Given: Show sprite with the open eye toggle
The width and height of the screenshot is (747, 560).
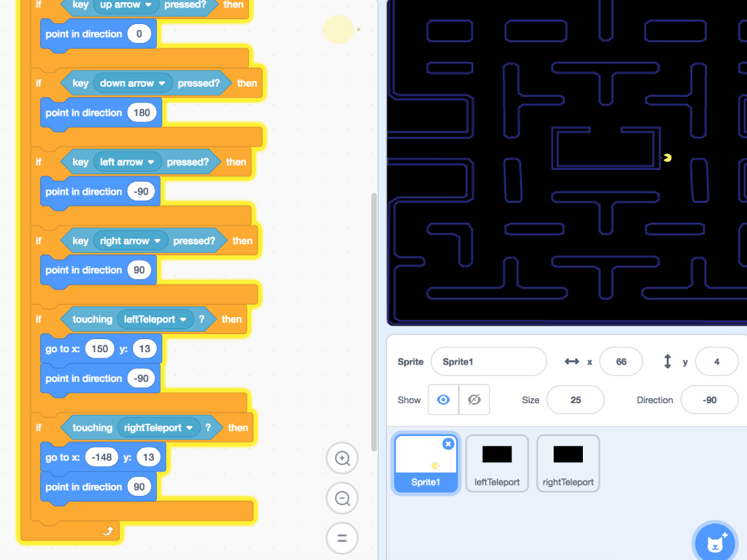Looking at the screenshot, I should pyautogui.click(x=443, y=400).
